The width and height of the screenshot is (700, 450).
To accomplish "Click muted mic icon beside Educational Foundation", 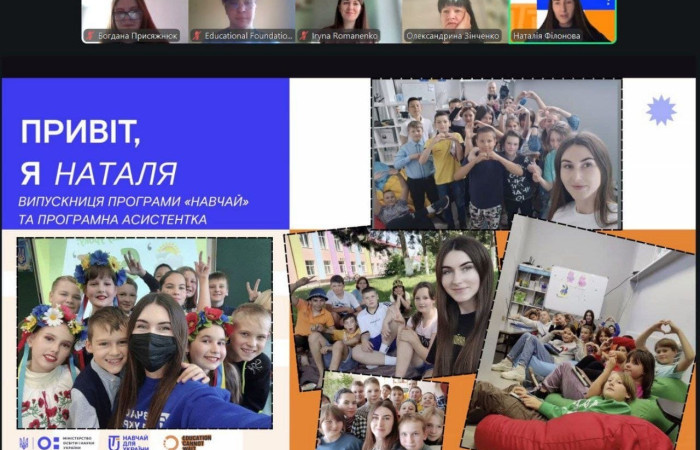I will 197,35.
